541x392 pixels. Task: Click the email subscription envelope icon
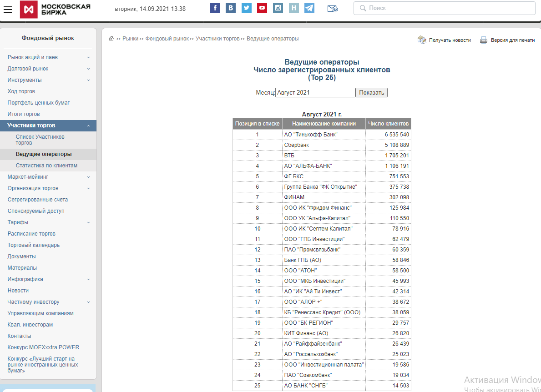332,9
